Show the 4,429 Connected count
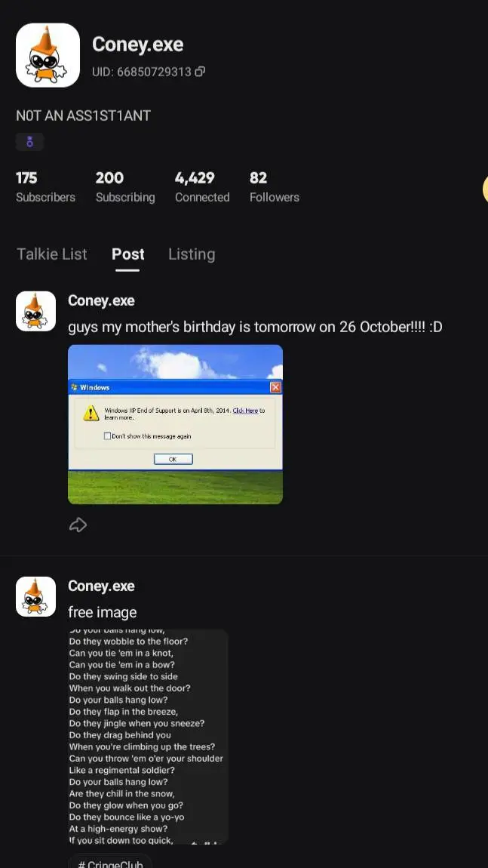 pyautogui.click(x=202, y=186)
